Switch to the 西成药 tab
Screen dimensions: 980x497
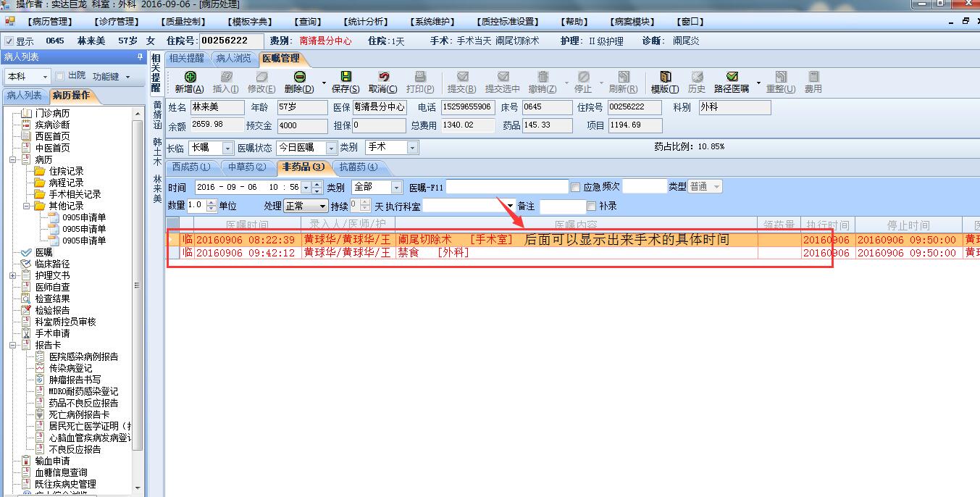click(x=190, y=167)
